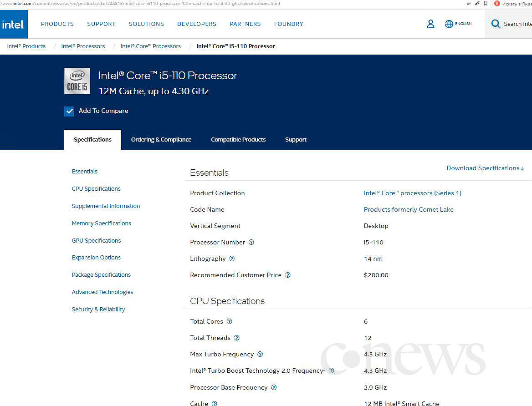Screen dimensions: 532x406
Task: Click the Code Name label
Action: tap(207, 210)
